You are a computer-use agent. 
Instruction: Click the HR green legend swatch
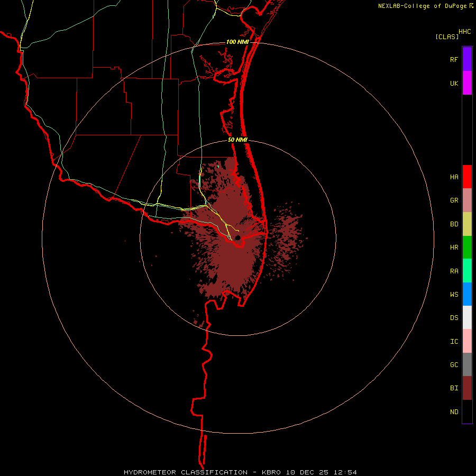click(467, 248)
